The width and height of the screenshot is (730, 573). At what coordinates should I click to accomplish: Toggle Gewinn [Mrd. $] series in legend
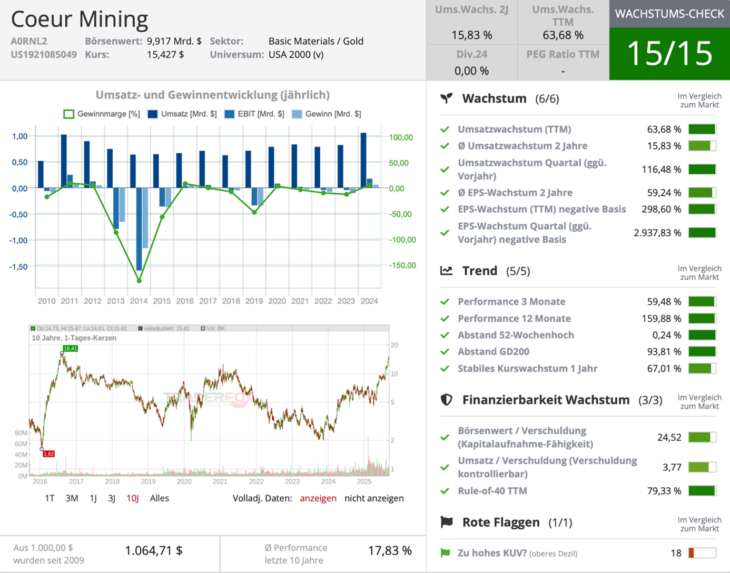point(326,114)
